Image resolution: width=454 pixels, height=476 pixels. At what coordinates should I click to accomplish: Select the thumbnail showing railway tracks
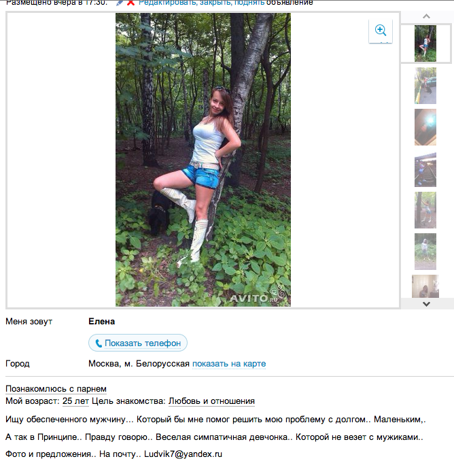click(x=425, y=169)
